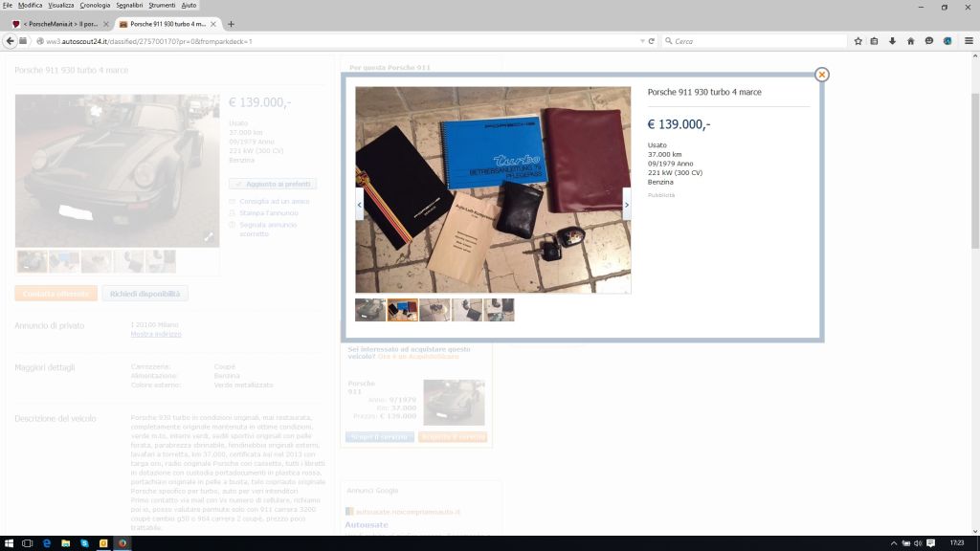Screen dimensions: 980x551
Task: Open a new browser tab
Action: pos(232,24)
